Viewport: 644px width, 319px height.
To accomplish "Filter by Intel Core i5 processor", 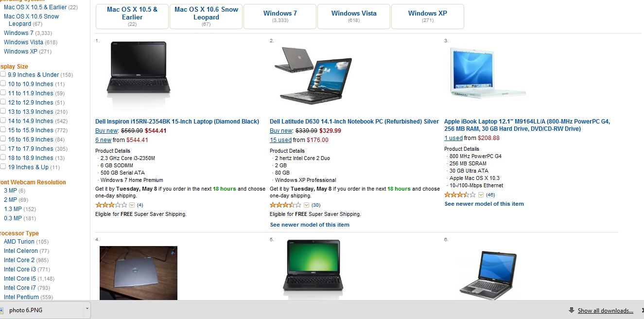I will (x=20, y=279).
